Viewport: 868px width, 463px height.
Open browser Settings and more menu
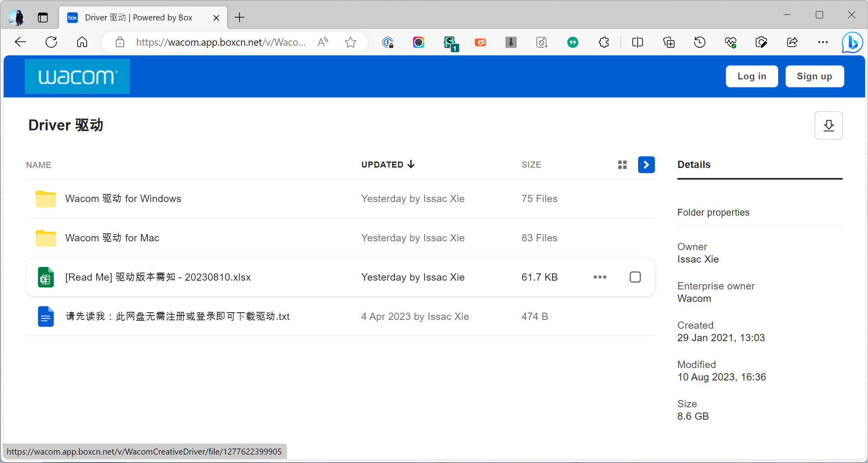[823, 42]
